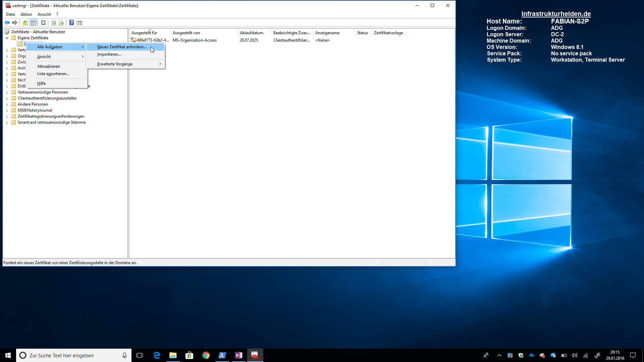Click Aktualisieren in the context menu
Image resolution: width=644 pixels, height=362 pixels.
(57, 66)
